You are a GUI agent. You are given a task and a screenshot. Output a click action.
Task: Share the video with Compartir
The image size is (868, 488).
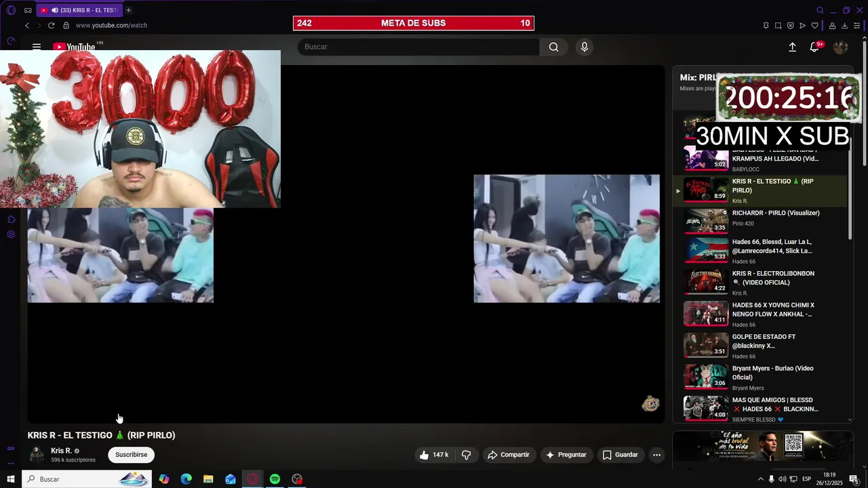[x=509, y=455]
